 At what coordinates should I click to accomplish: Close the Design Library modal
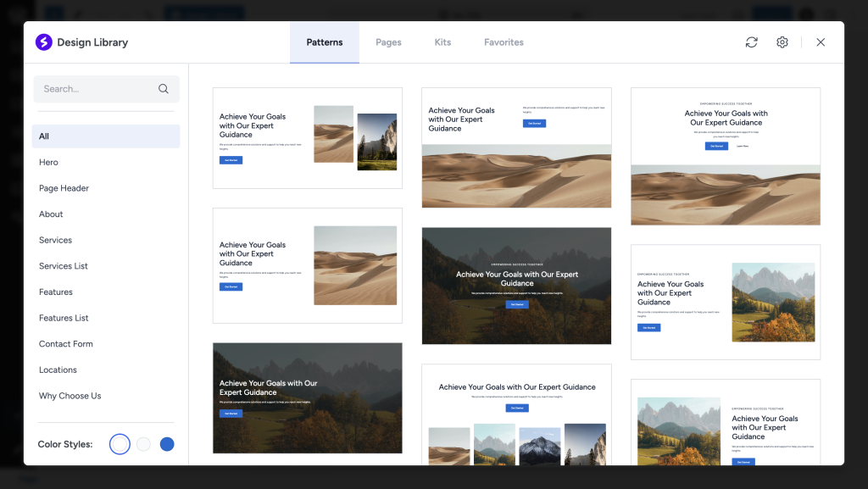click(x=820, y=42)
